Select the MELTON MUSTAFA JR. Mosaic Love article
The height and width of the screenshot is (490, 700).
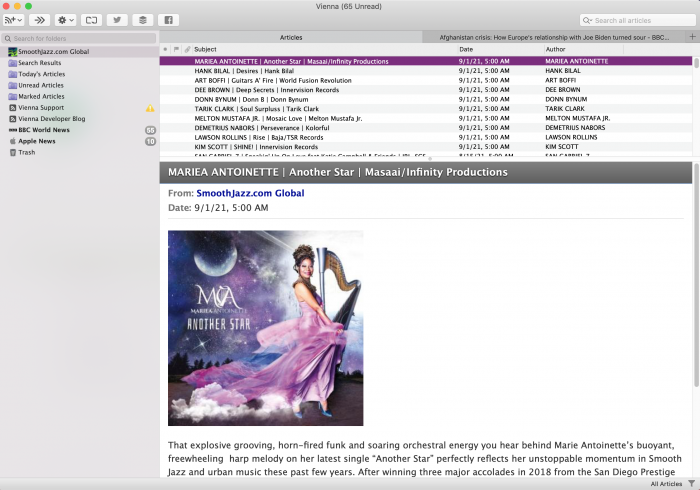[426, 118]
